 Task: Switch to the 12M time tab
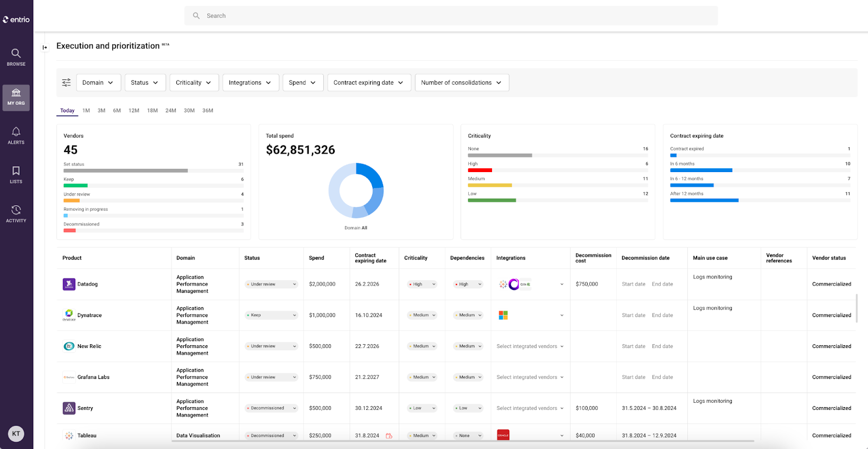pyautogui.click(x=133, y=111)
